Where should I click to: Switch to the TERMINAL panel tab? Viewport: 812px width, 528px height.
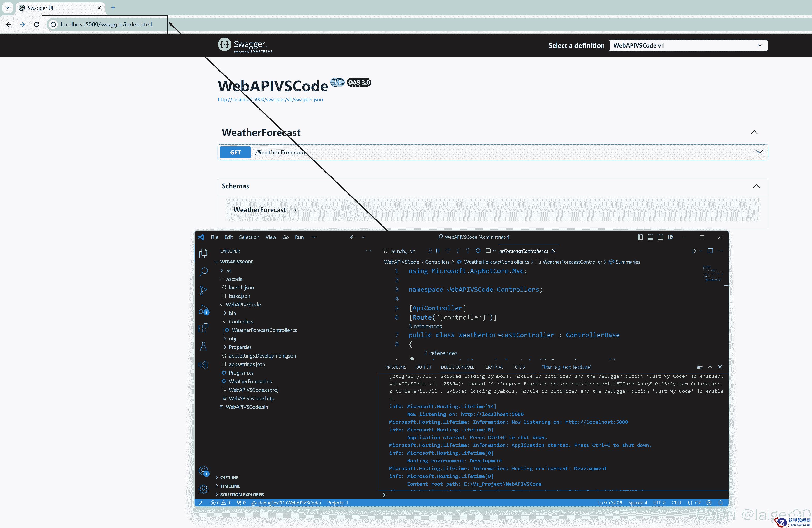pyautogui.click(x=493, y=367)
